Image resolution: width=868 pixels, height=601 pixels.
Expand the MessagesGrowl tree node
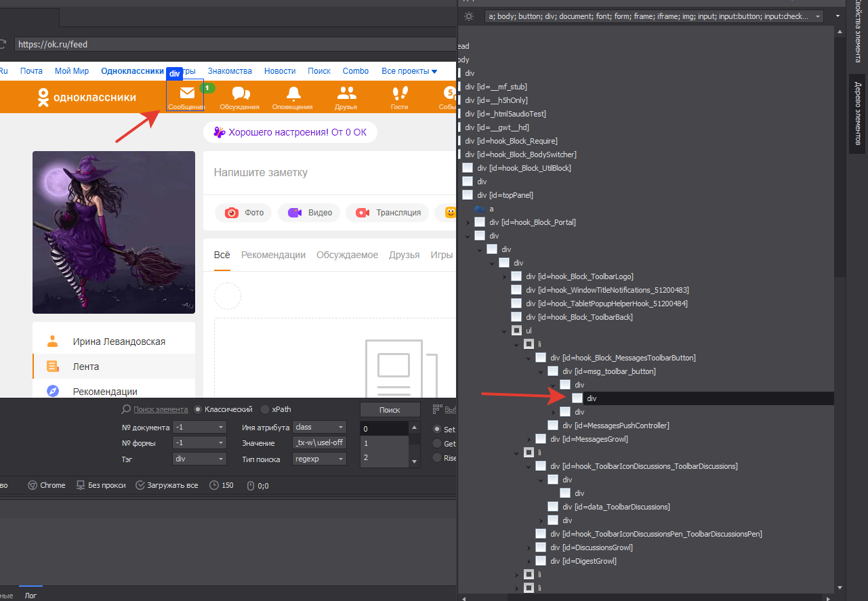point(529,439)
